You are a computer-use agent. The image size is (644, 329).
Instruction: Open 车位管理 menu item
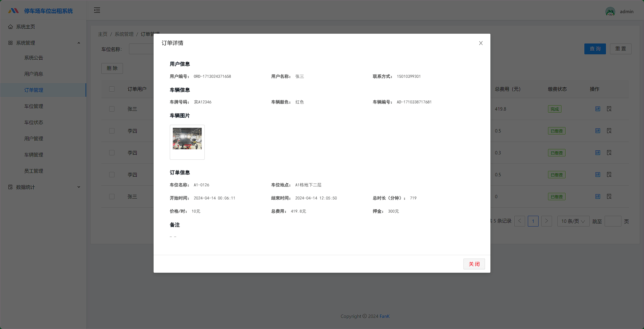click(x=43, y=106)
